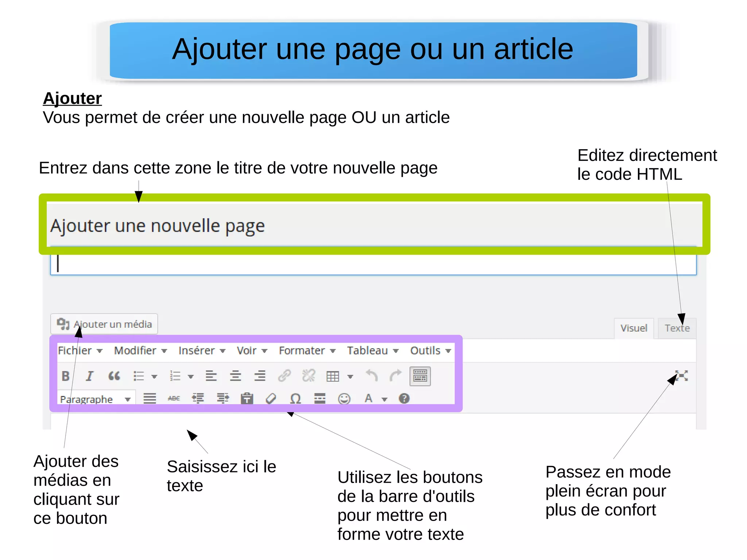Insert a table using grid icon
This screenshot has height=560, width=747.
tap(333, 376)
